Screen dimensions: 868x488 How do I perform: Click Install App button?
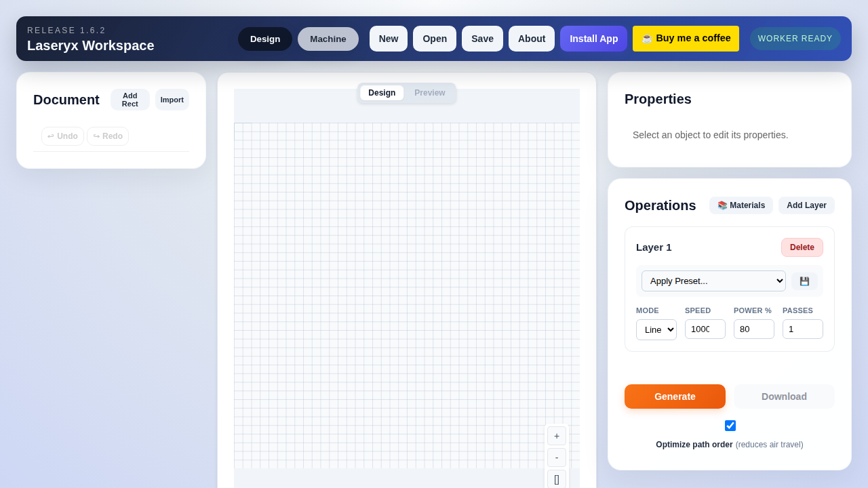[594, 39]
